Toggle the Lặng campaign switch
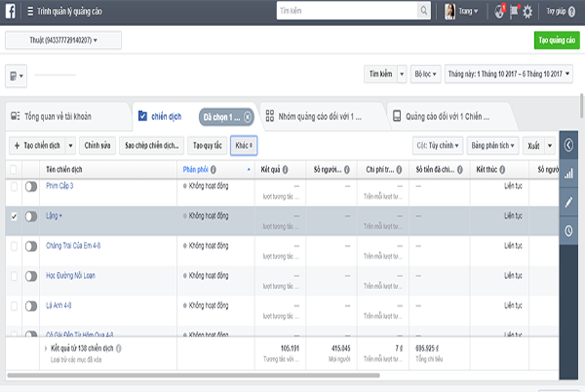The width and height of the screenshot is (585, 392). click(31, 216)
